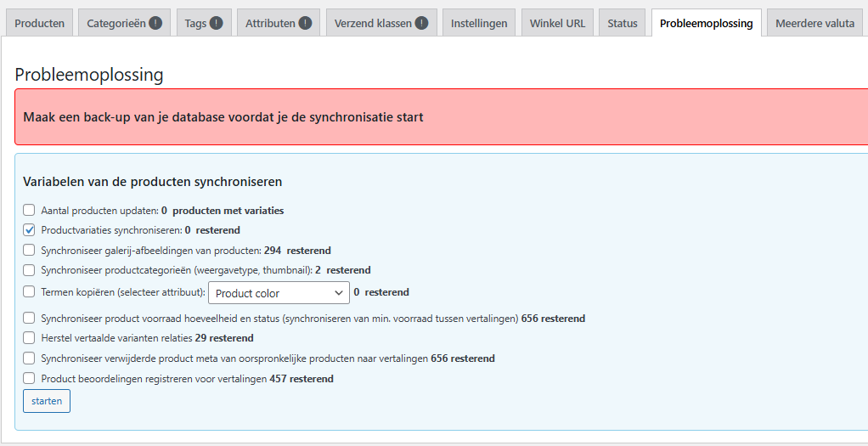Click the warning badge on Verzend klassen

[422, 23]
